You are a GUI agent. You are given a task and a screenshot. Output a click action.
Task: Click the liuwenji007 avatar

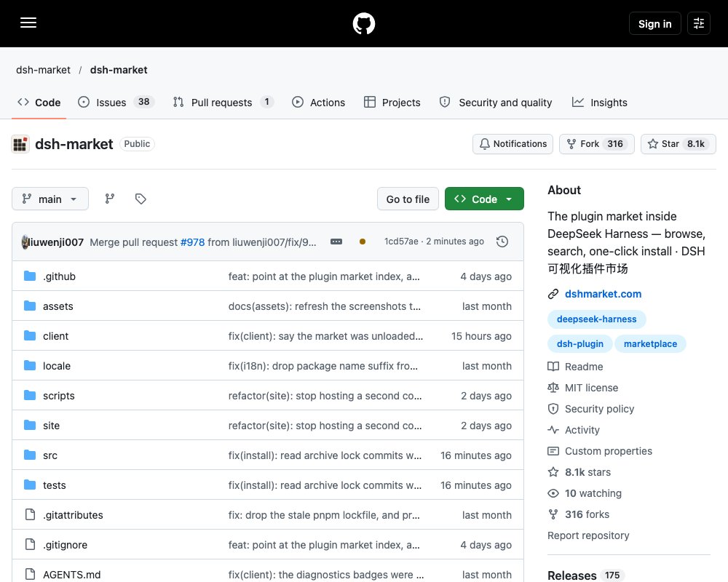25,242
